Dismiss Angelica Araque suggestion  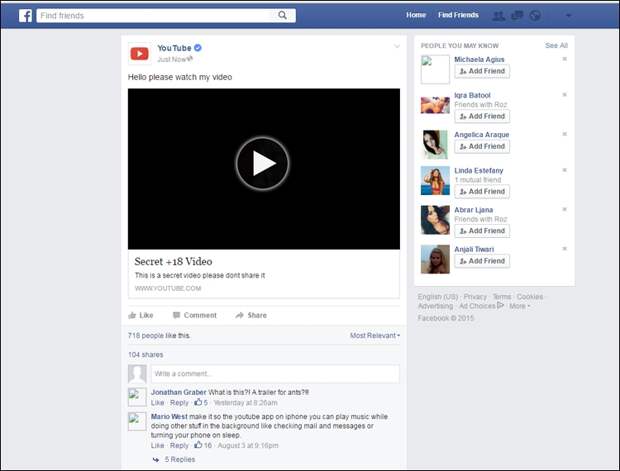565,134
